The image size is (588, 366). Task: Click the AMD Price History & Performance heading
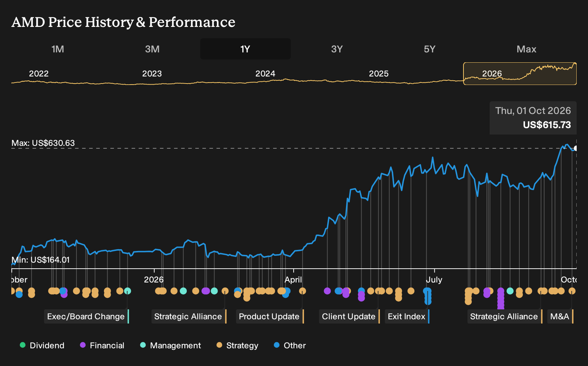123,22
